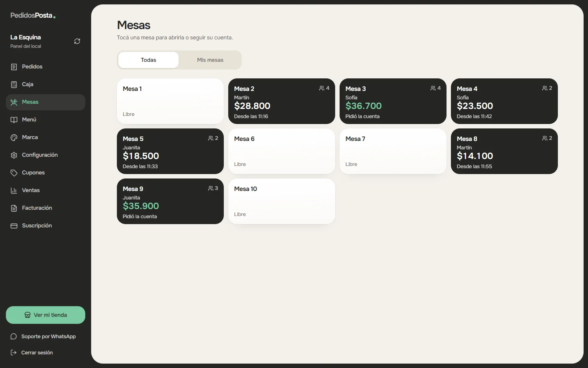588x368 pixels.
Task: Open the free Mesa 10 card
Action: click(282, 201)
